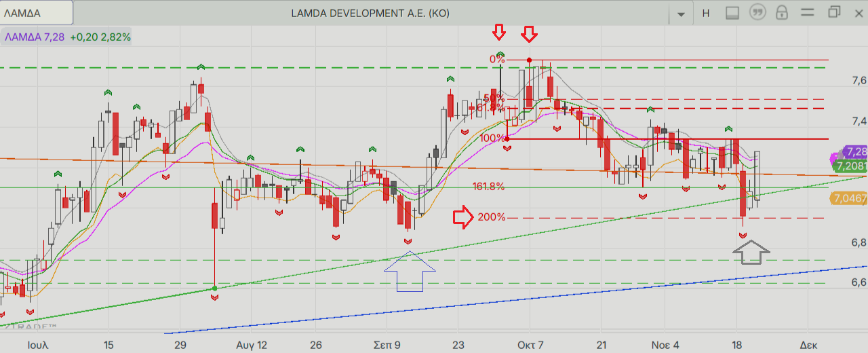Image resolution: width=868 pixels, height=353 pixels.
Task: Select the ΛΑΜΔΑ 7,28 +0,20 2,82% legend label
Action: (68, 37)
